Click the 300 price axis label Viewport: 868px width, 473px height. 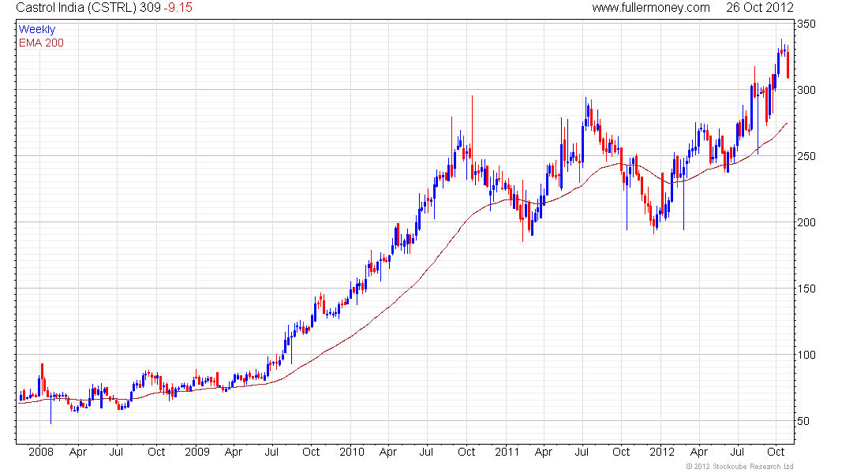tap(806, 90)
